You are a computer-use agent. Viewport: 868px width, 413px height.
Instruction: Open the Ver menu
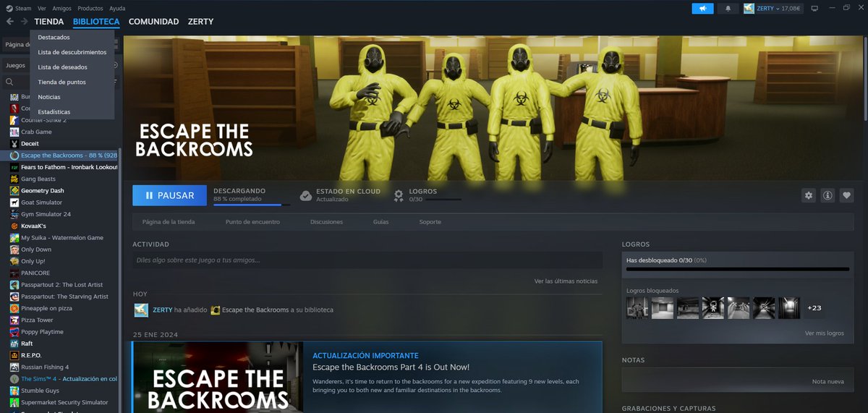click(42, 9)
